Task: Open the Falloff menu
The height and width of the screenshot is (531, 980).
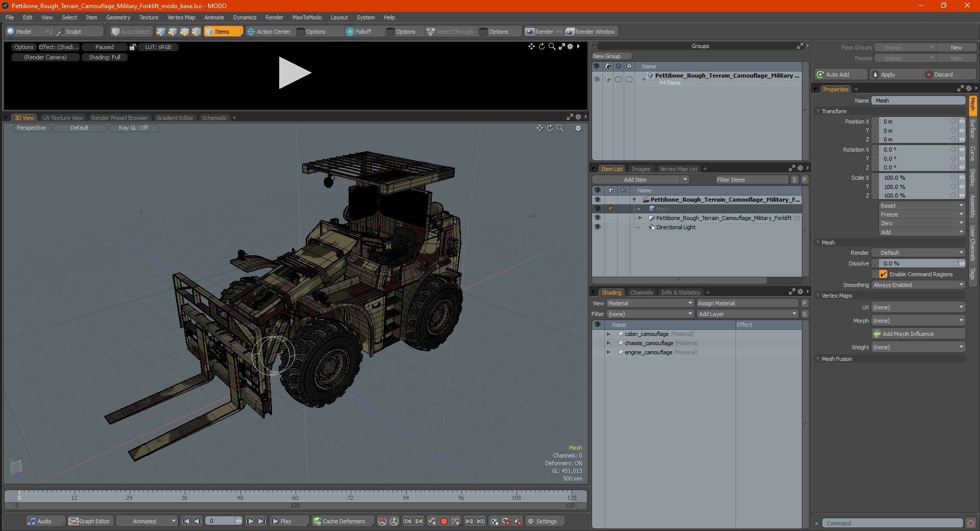Action: [359, 32]
